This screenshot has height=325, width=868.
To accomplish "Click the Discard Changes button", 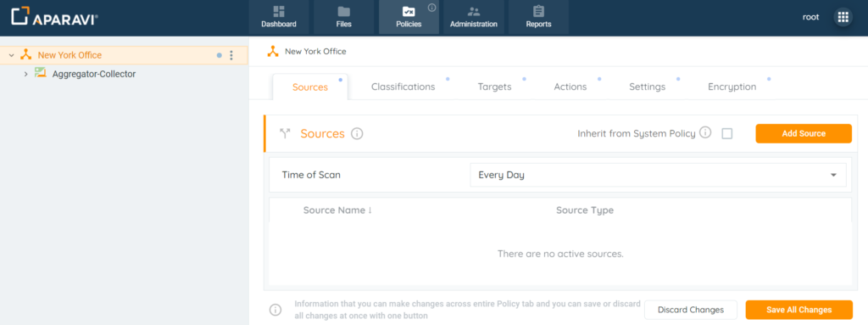I will [690, 310].
